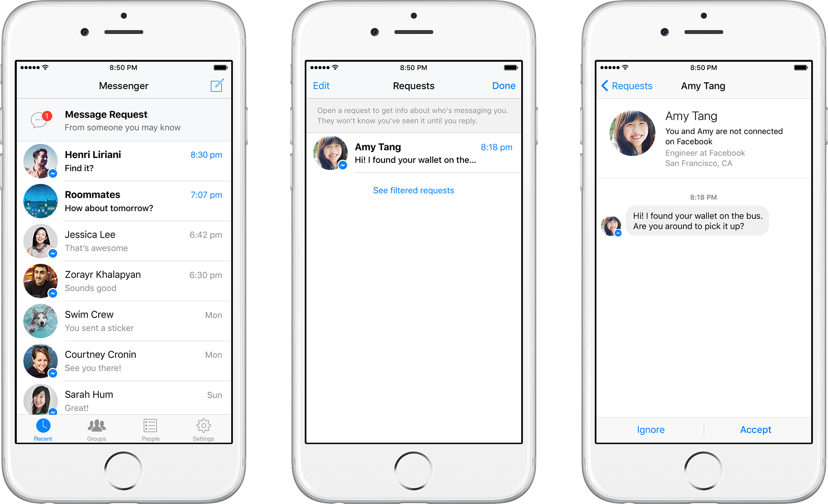Tap See filtered requests link
The image size is (828, 504).
pyautogui.click(x=414, y=190)
